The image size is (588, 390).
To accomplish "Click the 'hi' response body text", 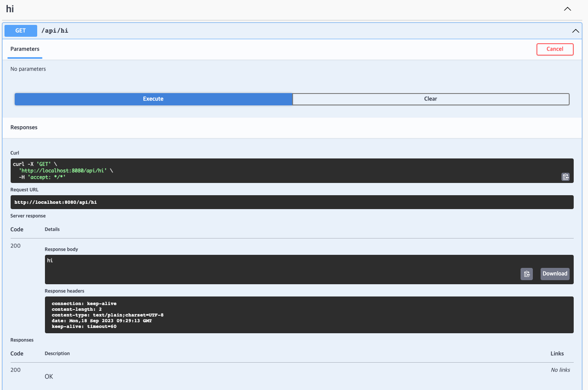I will tap(50, 261).
